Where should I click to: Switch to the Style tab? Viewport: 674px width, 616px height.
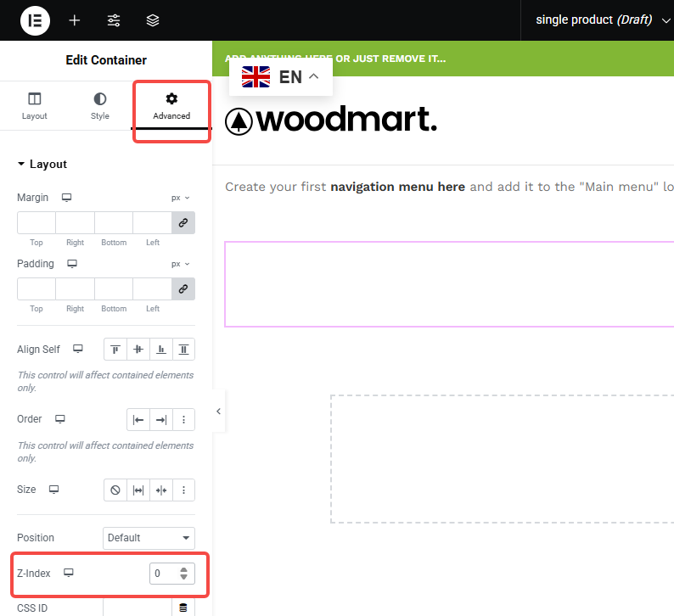coord(100,106)
